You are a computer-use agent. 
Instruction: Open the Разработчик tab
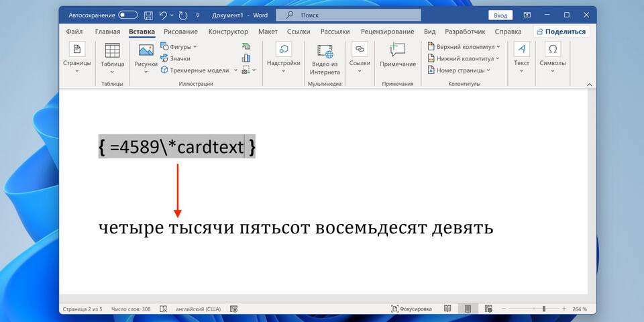coord(465,32)
